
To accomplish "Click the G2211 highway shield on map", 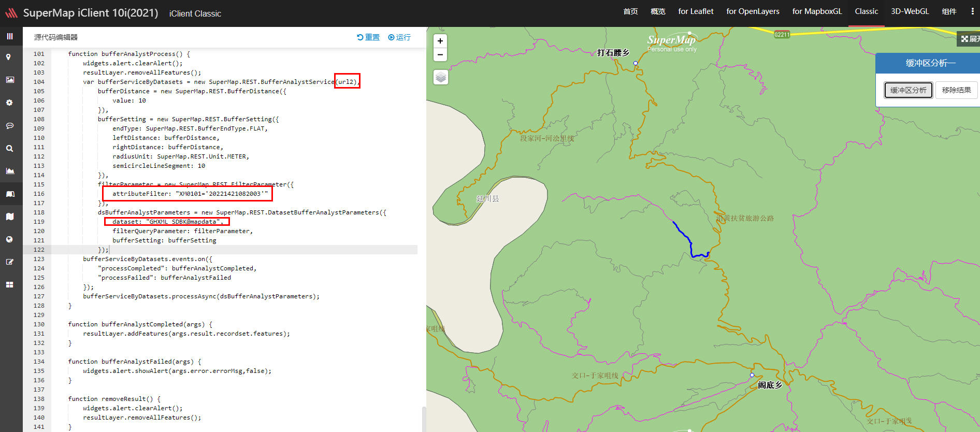I will [782, 35].
